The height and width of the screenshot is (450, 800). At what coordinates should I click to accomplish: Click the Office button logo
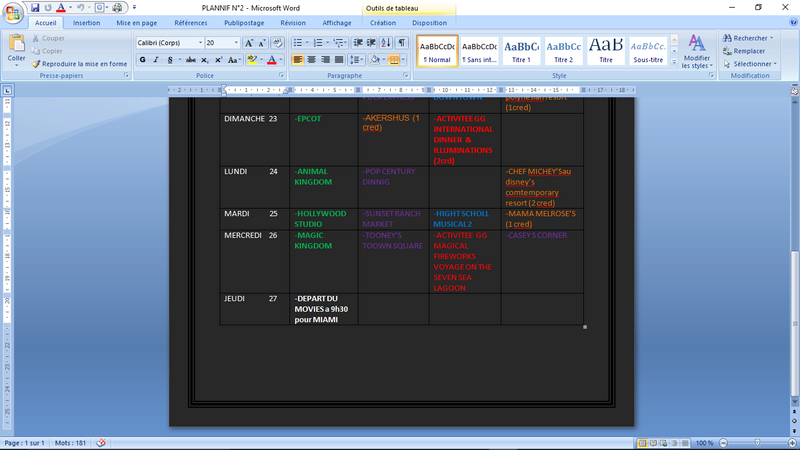coord(12,12)
